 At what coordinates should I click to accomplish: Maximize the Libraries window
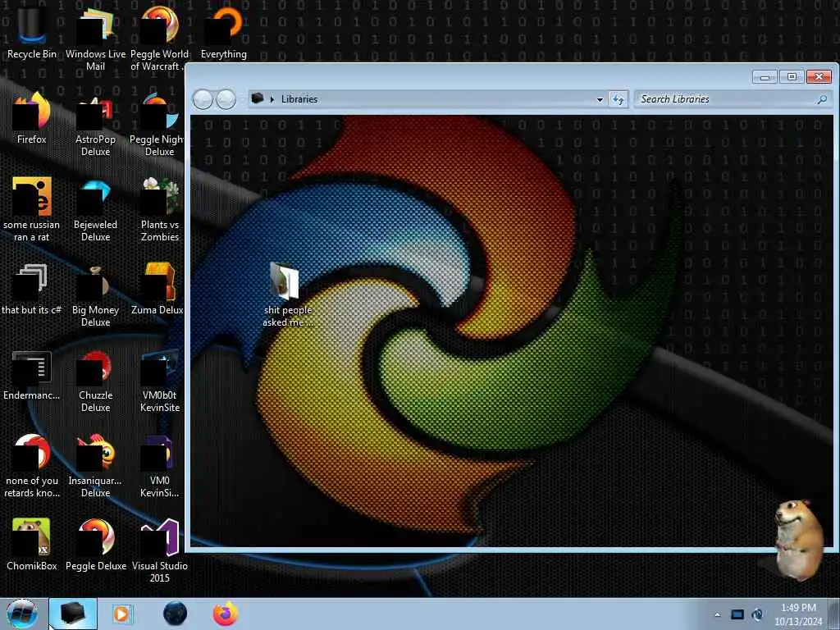pyautogui.click(x=792, y=77)
